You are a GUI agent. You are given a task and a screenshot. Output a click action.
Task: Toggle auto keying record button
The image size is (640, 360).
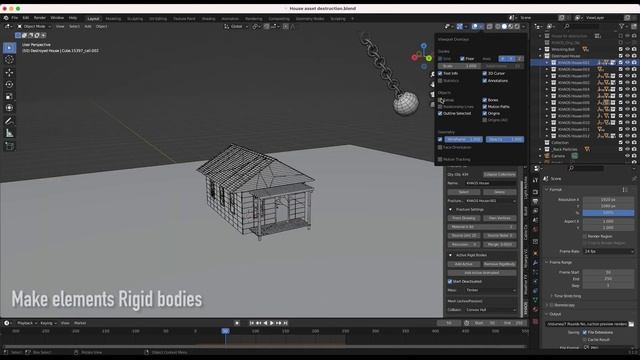coord(237,323)
